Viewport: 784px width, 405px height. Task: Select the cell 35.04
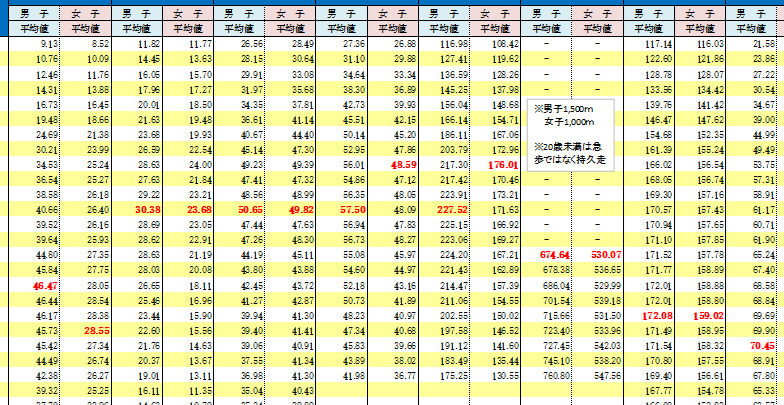[x=252, y=390]
